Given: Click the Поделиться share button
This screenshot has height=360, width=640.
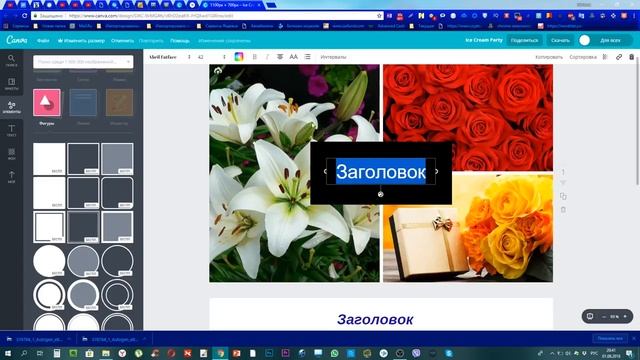Looking at the screenshot, I should click(524, 40).
